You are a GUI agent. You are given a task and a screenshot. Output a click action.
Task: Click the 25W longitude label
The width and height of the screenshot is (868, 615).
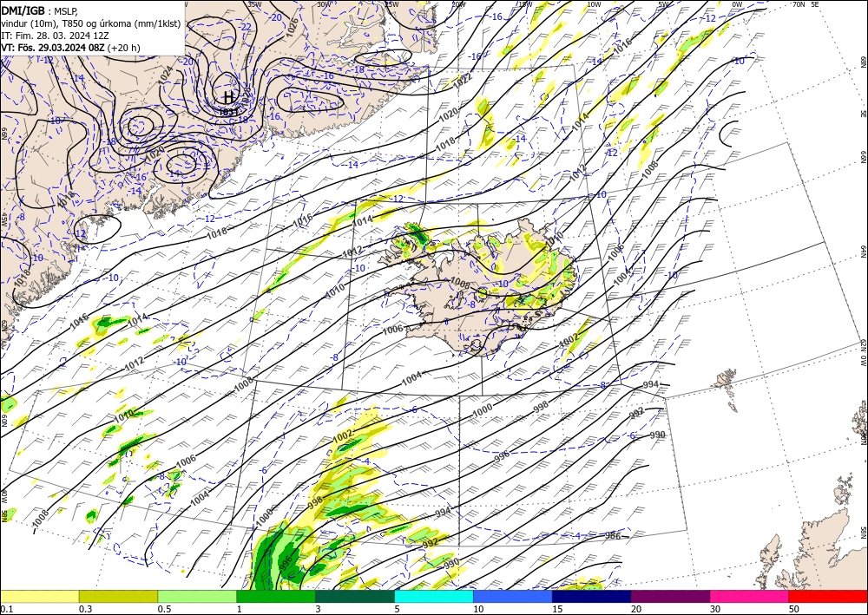click(391, 4)
